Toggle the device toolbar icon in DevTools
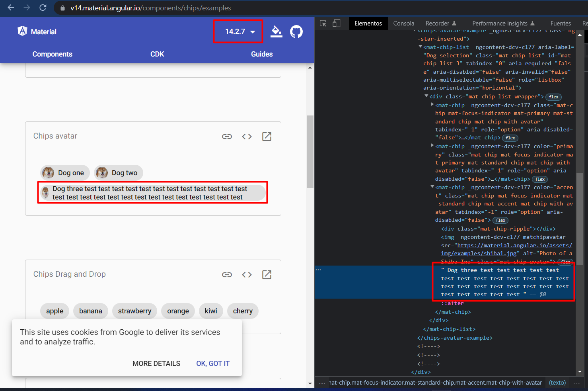Image resolution: width=588 pixels, height=391 pixels. (335, 23)
